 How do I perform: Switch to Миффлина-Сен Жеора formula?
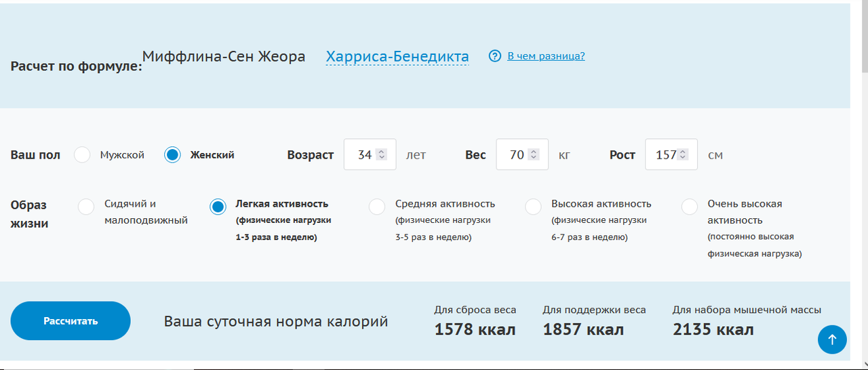point(224,56)
